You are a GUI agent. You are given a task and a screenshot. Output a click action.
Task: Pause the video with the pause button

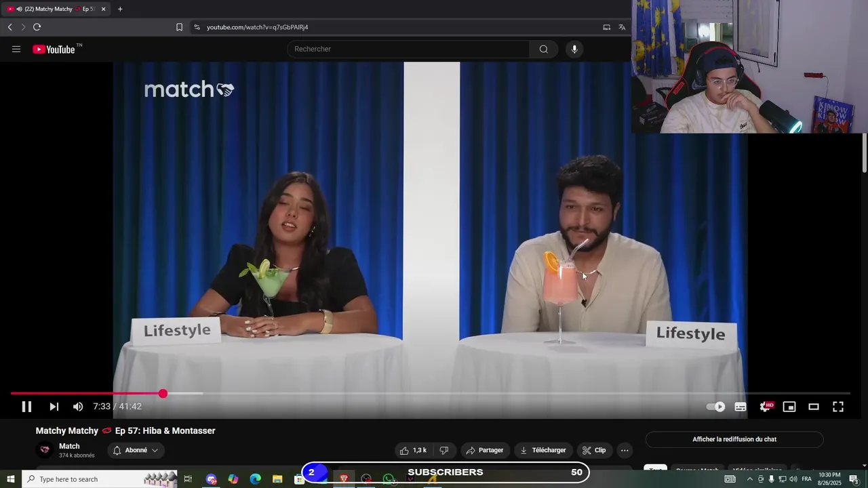tap(26, 407)
